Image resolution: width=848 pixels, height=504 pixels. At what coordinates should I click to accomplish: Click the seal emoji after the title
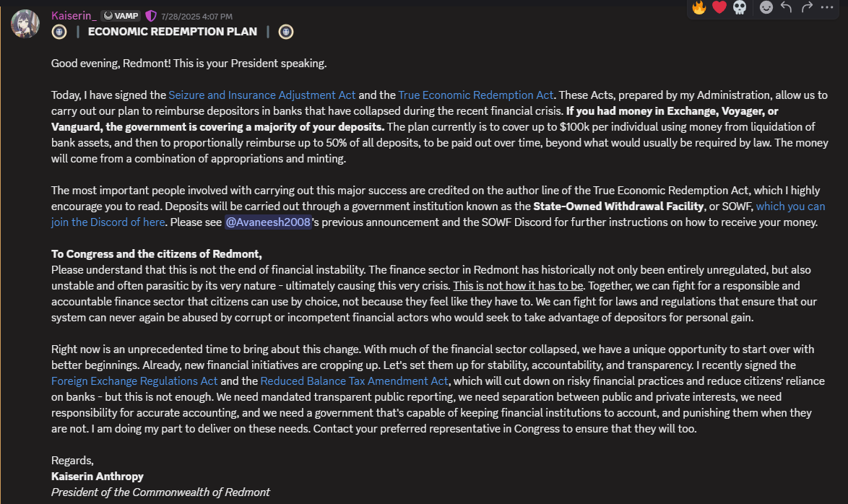286,32
